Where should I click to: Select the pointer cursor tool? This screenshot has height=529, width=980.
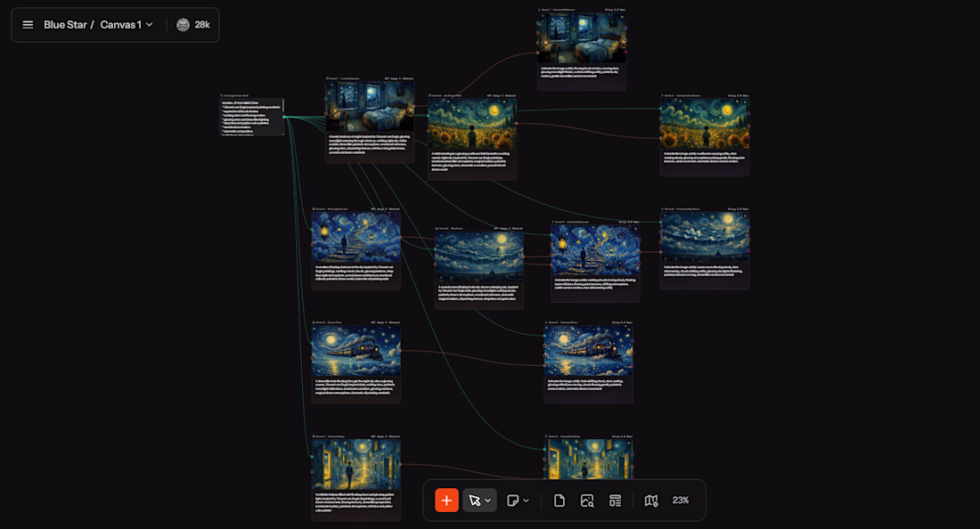(474, 501)
